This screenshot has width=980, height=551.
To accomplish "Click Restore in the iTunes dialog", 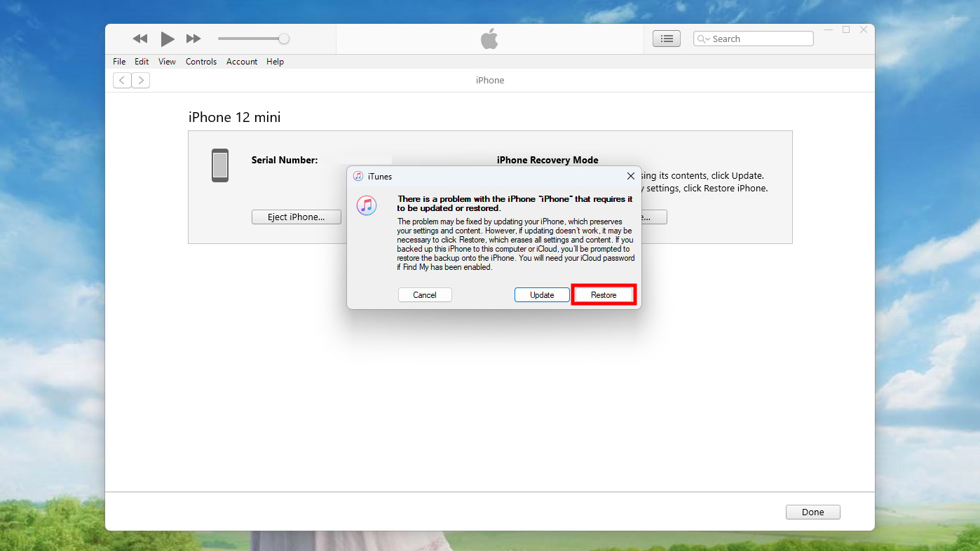I will (604, 295).
